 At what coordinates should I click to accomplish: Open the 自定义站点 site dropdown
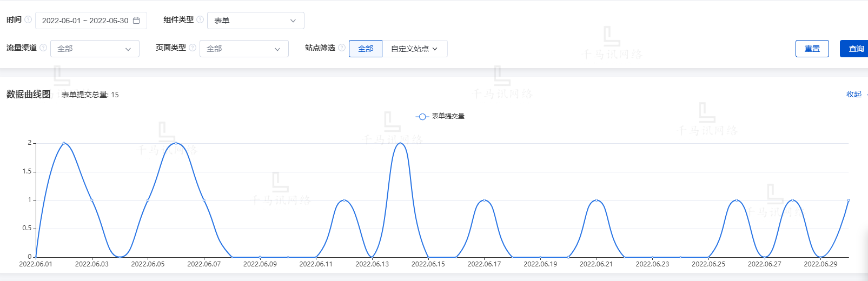[414, 49]
